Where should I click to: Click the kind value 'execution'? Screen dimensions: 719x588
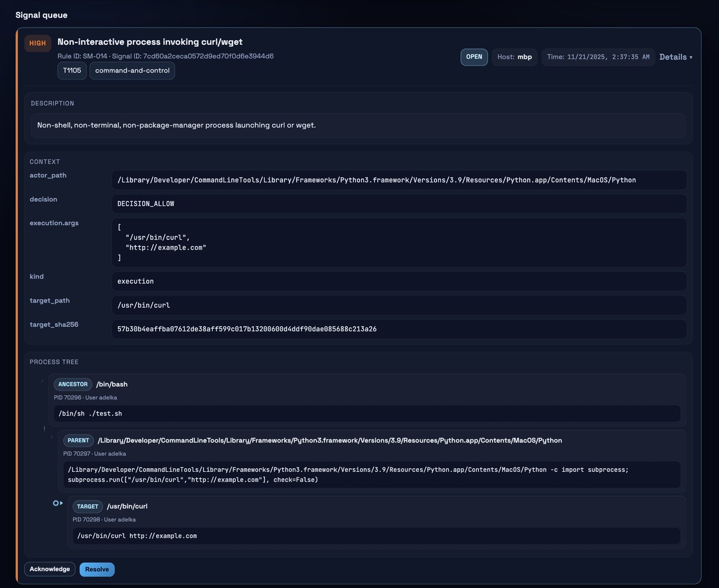tap(399, 281)
